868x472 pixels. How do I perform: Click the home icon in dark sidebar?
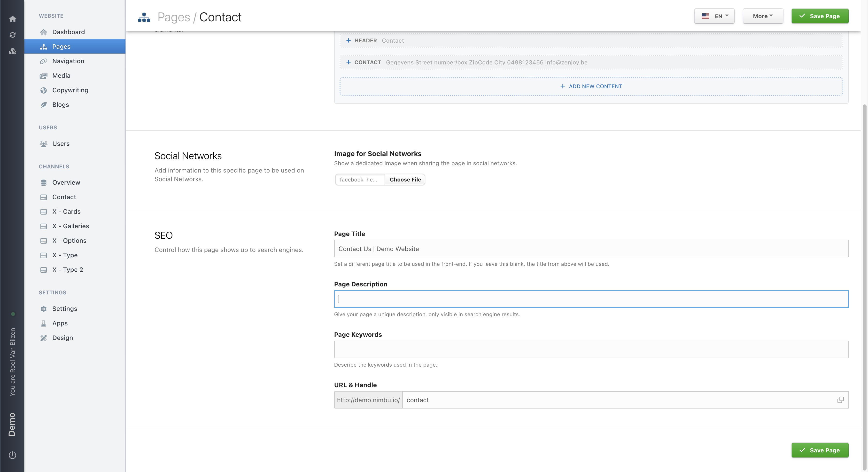pos(12,19)
